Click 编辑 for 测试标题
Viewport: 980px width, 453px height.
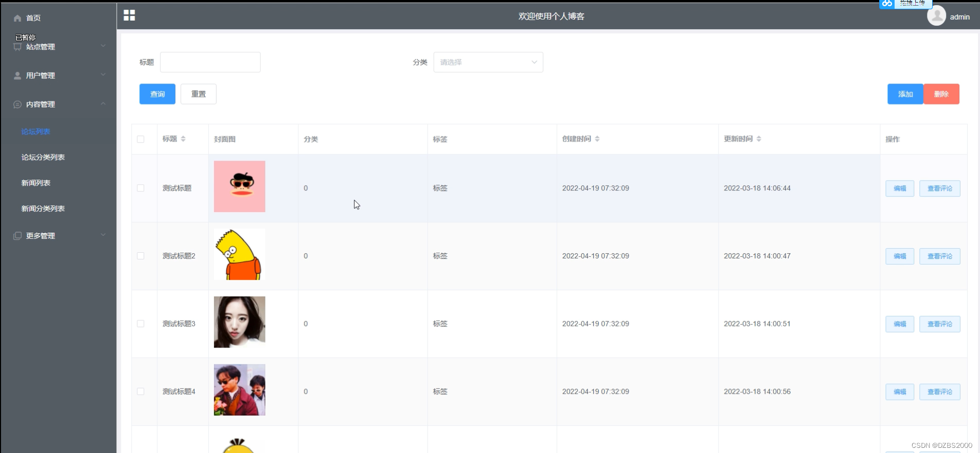coord(900,188)
